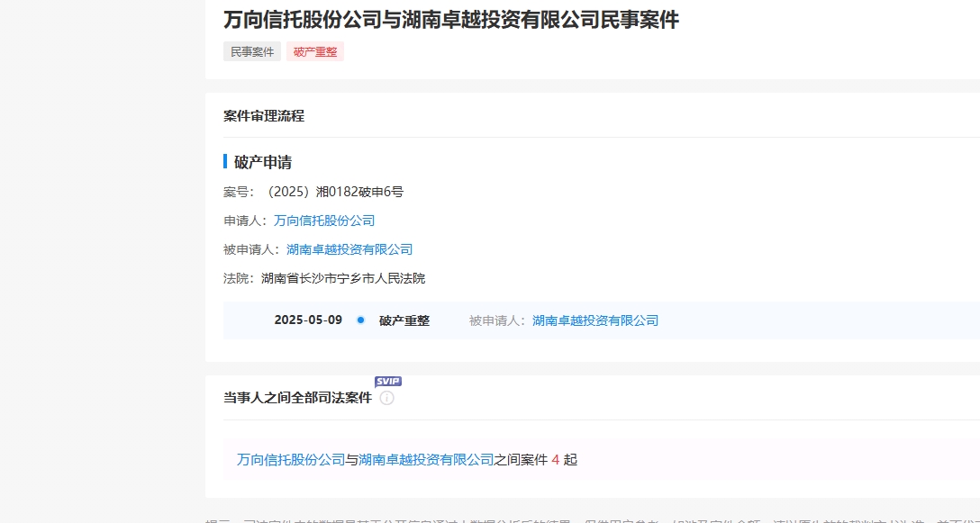This screenshot has height=523, width=980.
Task: Click the court name 湖南省长沙市宁乡市人民法院
Action: point(343,278)
